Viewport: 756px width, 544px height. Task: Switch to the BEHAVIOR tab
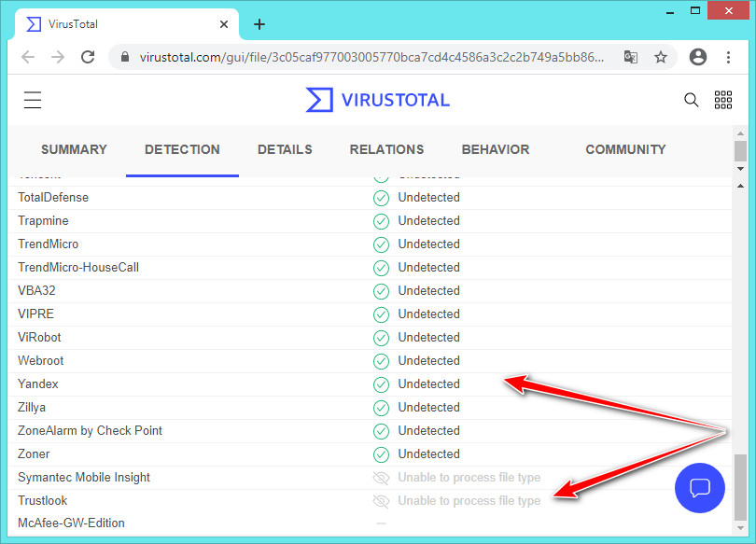coord(496,149)
